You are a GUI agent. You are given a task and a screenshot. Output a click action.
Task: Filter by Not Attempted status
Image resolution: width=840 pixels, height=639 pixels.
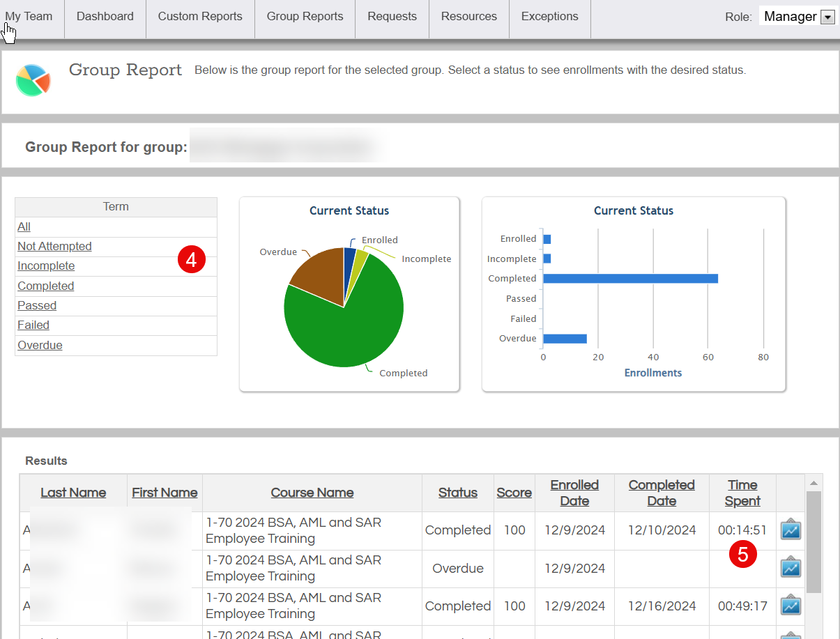pyautogui.click(x=54, y=246)
